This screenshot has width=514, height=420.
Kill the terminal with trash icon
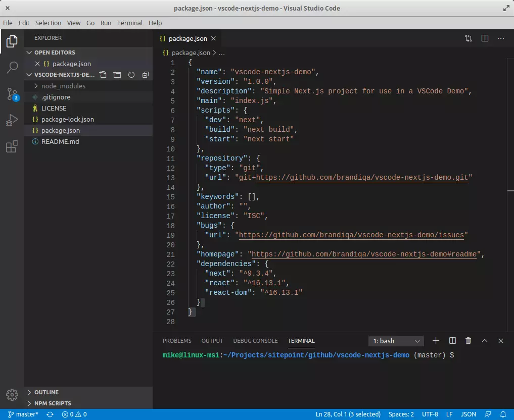click(x=468, y=341)
